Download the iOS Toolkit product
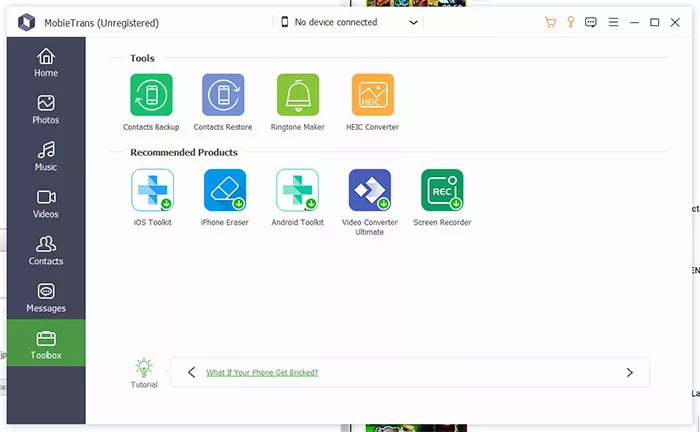 [153, 190]
